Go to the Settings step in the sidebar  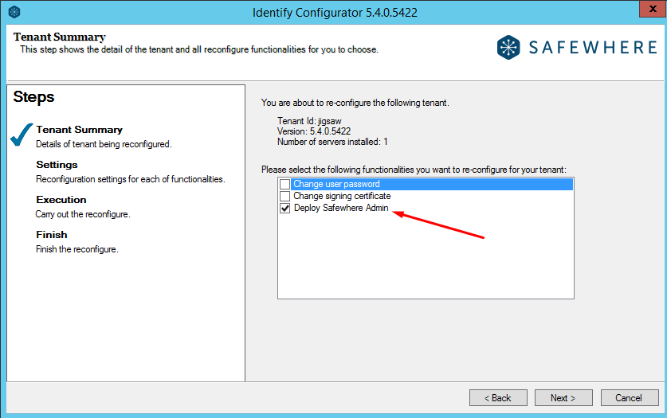[x=56, y=164]
